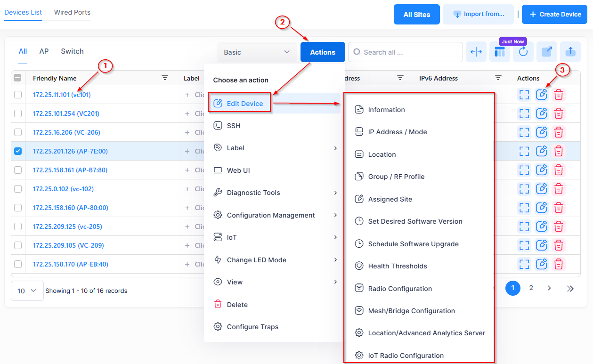Click delete icon for 172.25.11.101 row

click(559, 95)
